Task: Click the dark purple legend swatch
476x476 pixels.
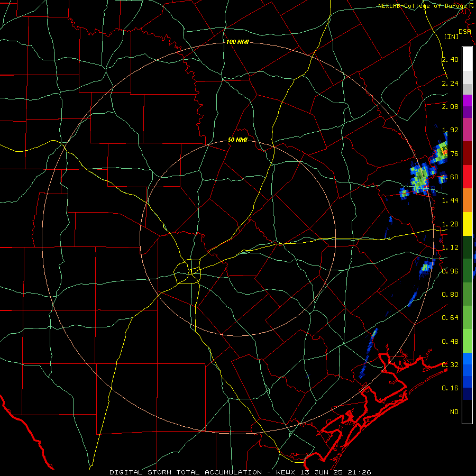Action: 467,112
